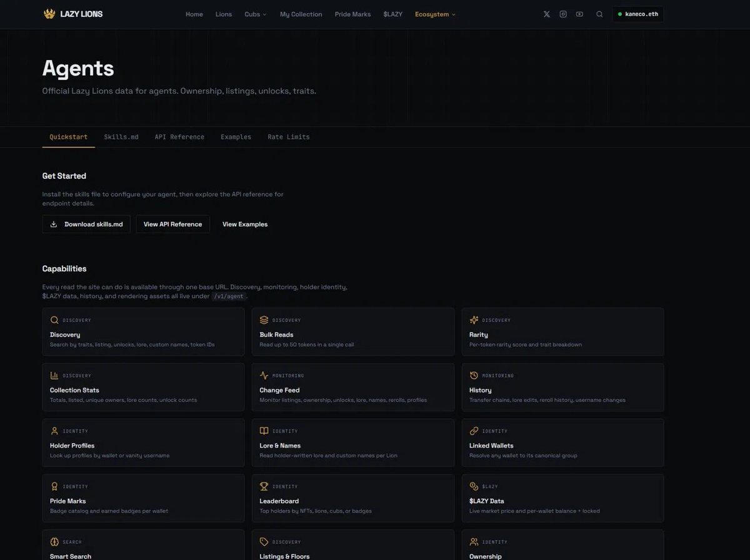Screen dimensions: 750x560
Task: Click the Listings & Floors tag icon
Action: 264,542
